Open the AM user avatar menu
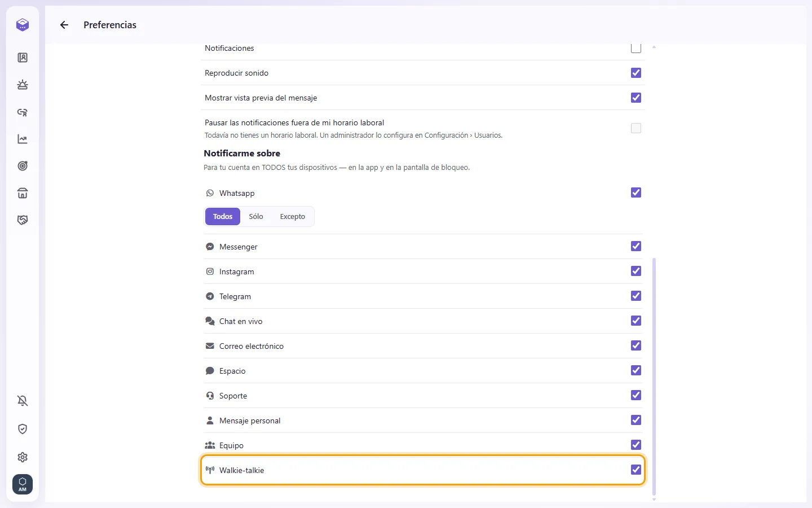The width and height of the screenshot is (812, 508). 23,484
